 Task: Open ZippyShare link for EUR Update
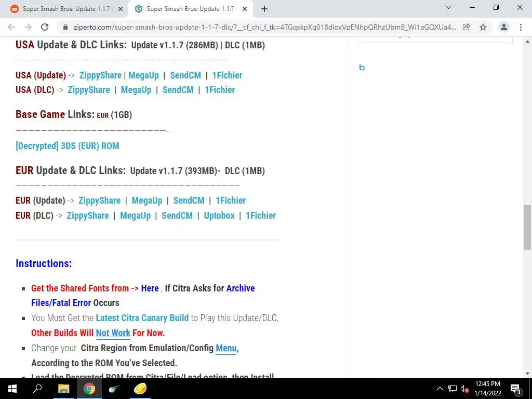point(99,201)
